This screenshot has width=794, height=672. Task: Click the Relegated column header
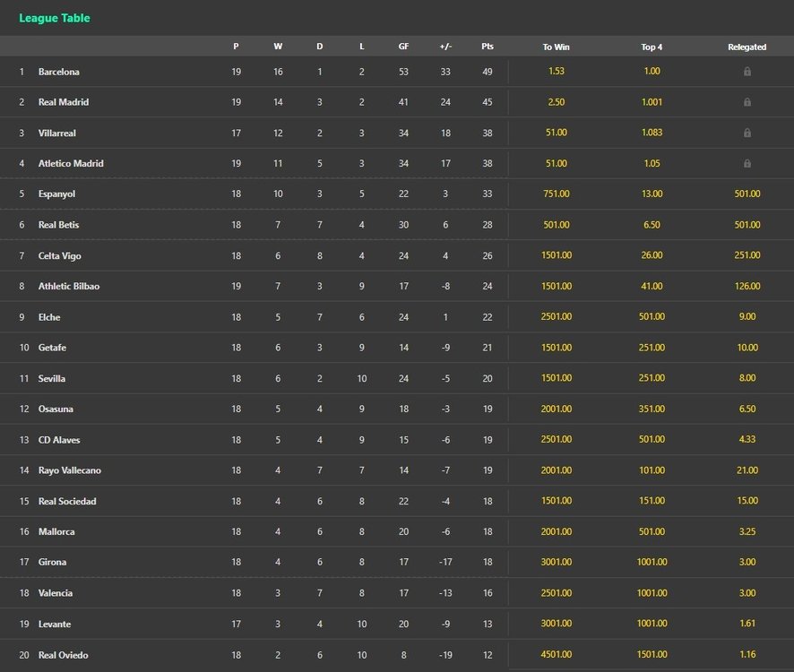point(747,47)
